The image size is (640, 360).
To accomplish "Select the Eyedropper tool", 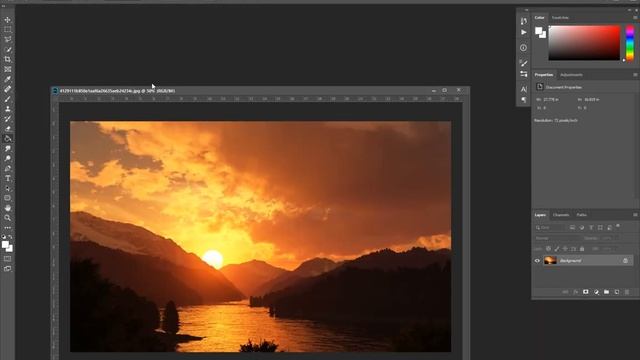I will point(7,79).
